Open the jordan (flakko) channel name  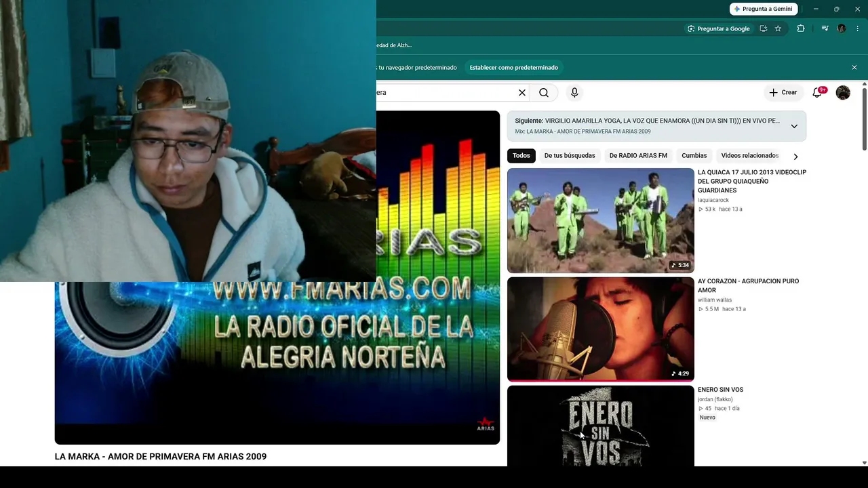[x=715, y=400]
